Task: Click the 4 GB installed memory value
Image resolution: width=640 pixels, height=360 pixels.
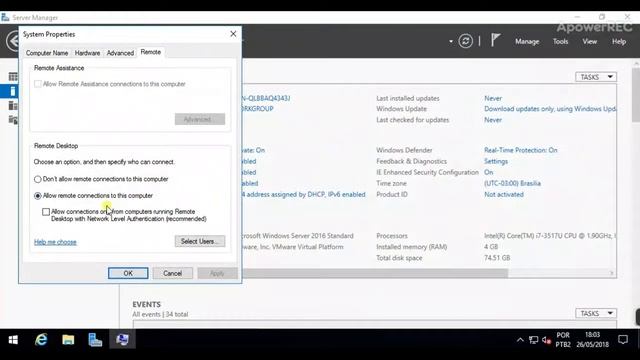Action: (491, 247)
